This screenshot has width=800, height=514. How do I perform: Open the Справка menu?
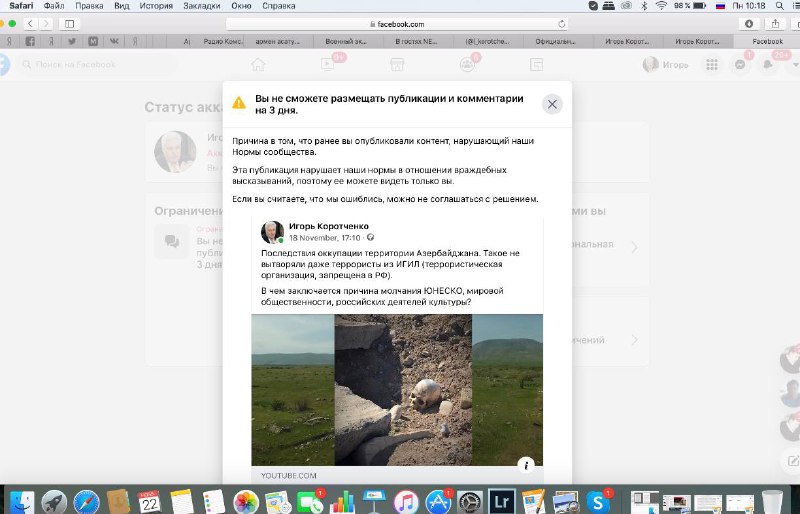click(279, 6)
